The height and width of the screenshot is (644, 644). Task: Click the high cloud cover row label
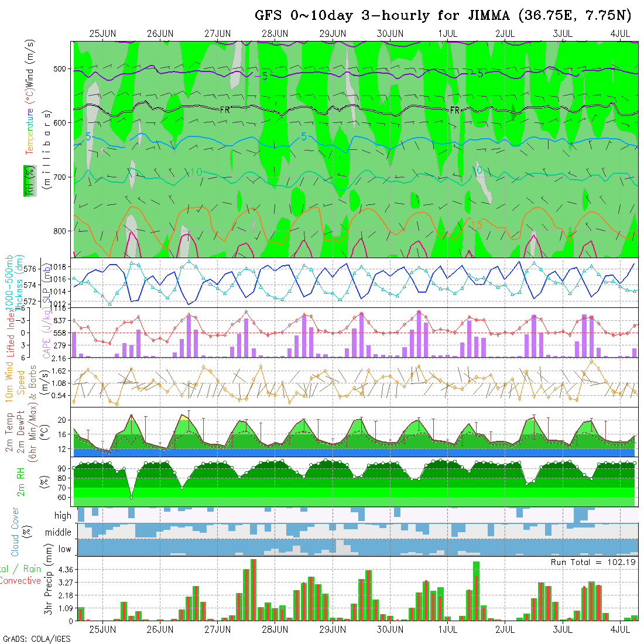(63, 516)
